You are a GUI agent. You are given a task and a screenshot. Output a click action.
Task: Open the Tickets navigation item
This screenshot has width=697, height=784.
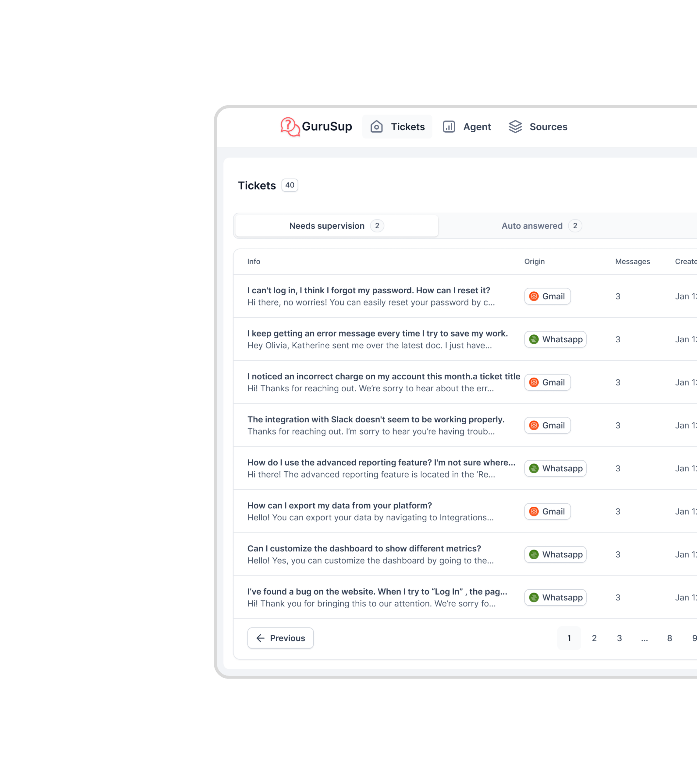(x=397, y=126)
